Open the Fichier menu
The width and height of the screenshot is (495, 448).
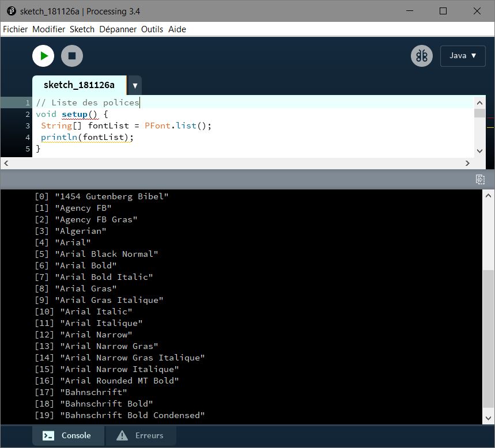[16, 29]
